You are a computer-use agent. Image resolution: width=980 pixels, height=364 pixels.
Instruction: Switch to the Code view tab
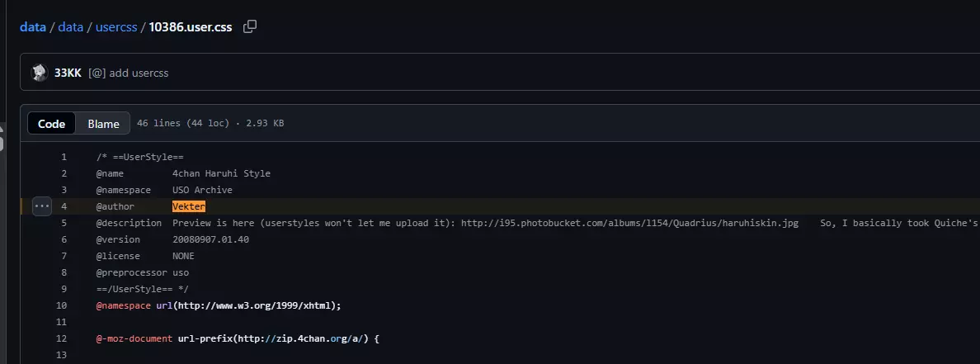51,123
